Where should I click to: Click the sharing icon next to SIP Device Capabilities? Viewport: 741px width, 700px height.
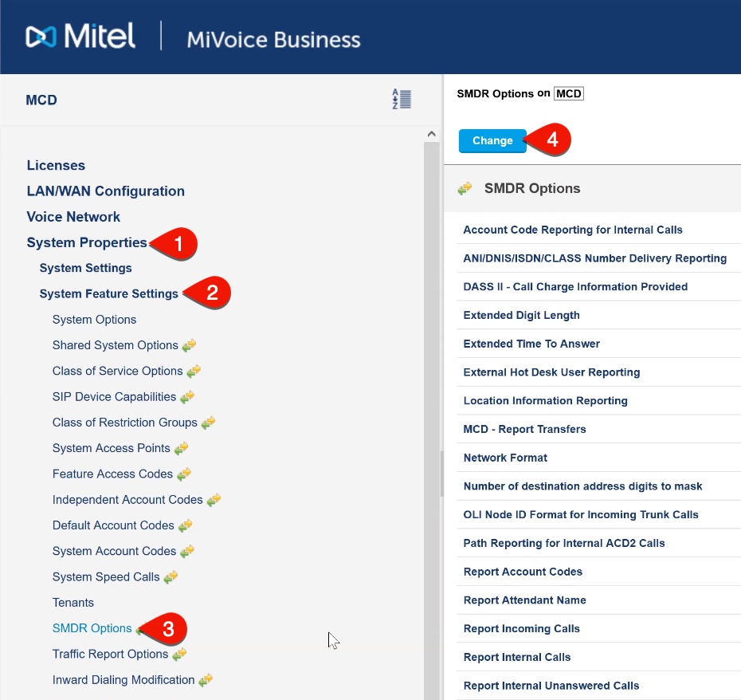[x=187, y=396]
